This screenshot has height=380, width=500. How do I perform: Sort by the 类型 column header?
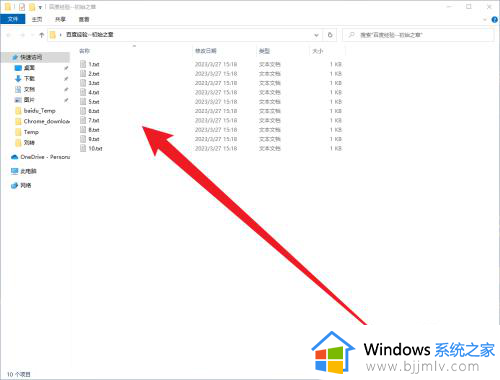[264, 51]
